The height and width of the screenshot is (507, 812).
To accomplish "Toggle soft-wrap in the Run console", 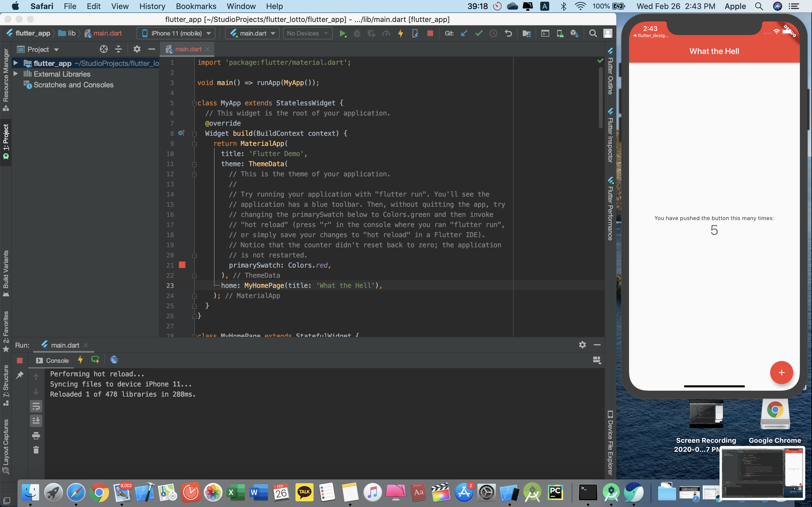I will tap(36, 406).
